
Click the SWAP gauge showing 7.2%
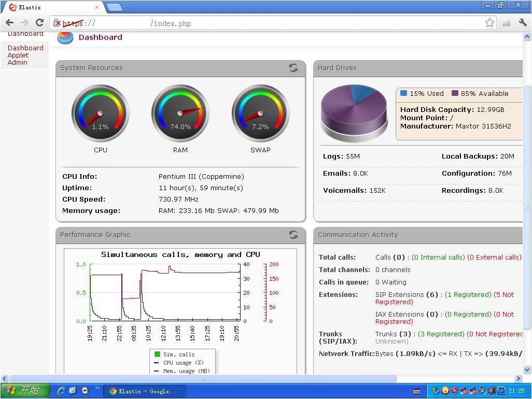(261, 113)
